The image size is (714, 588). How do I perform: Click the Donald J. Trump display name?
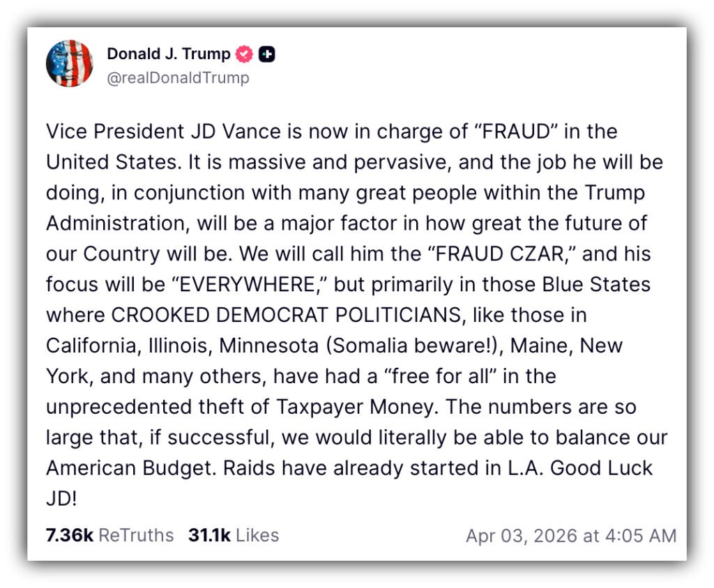(169, 54)
